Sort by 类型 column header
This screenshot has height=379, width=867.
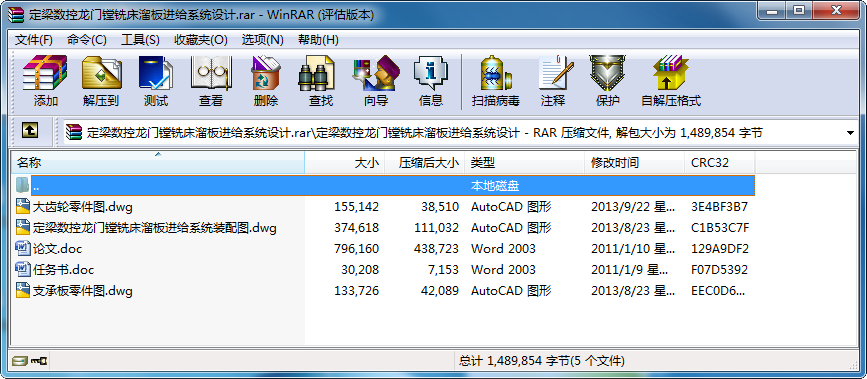(x=524, y=162)
